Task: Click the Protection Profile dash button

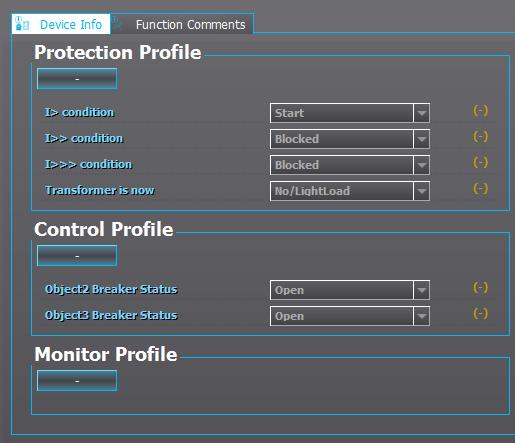Action: pos(77,79)
